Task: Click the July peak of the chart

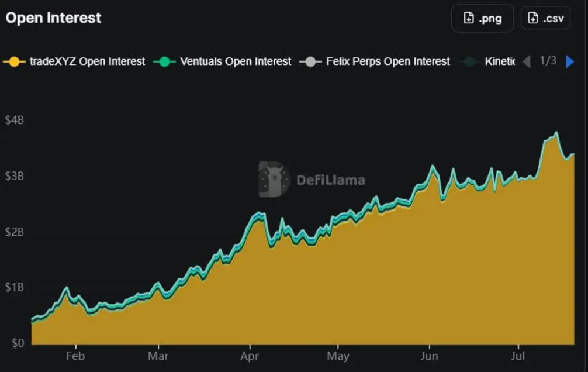Action: pyautogui.click(x=556, y=132)
